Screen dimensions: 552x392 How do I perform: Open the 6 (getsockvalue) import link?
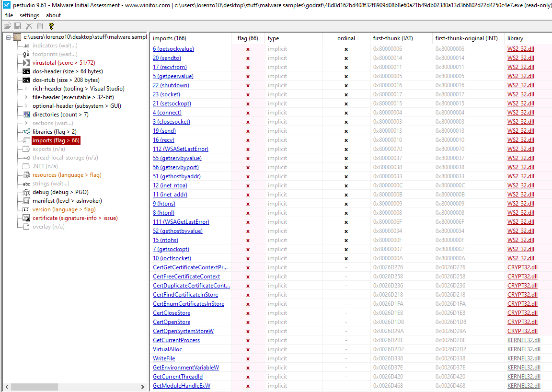tap(173, 49)
